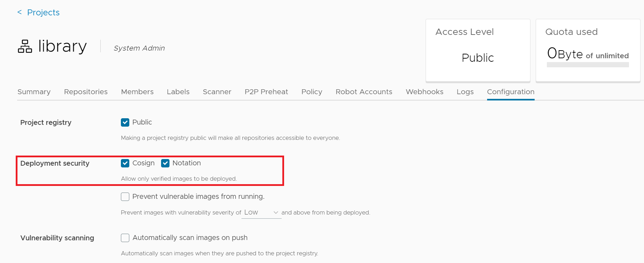Switch to the Members tab
This screenshot has width=644, height=263.
(x=137, y=92)
